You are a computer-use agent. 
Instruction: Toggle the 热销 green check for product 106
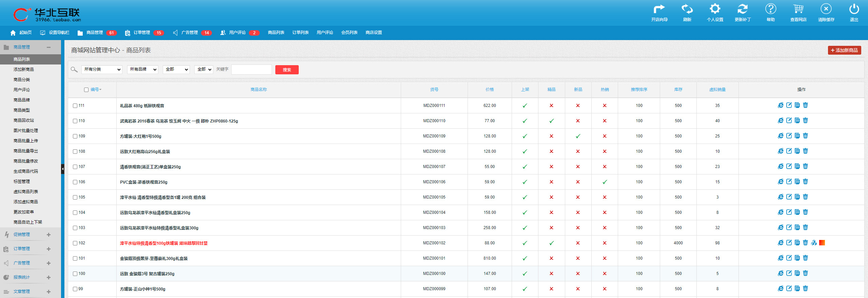click(x=605, y=182)
